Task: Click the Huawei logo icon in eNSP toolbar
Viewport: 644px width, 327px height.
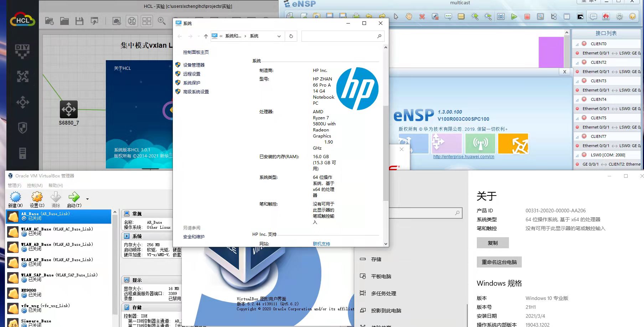Action: 606,16
